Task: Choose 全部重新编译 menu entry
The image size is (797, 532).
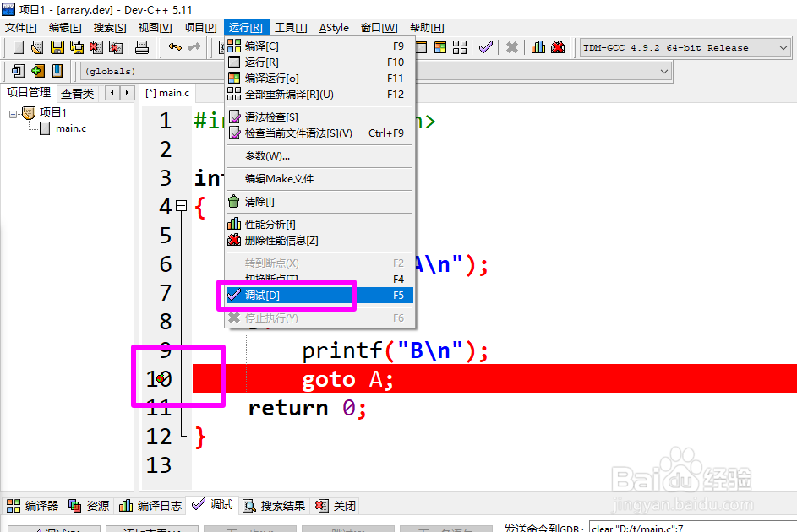Action: (x=320, y=95)
